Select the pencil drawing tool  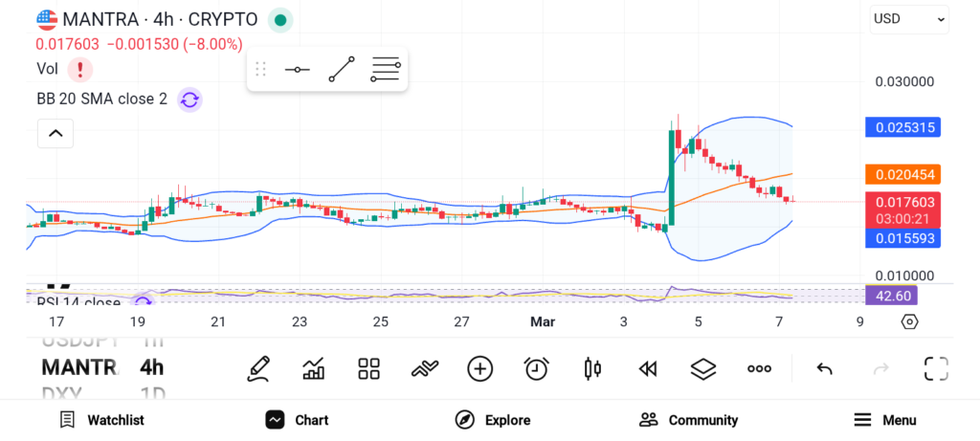(258, 368)
